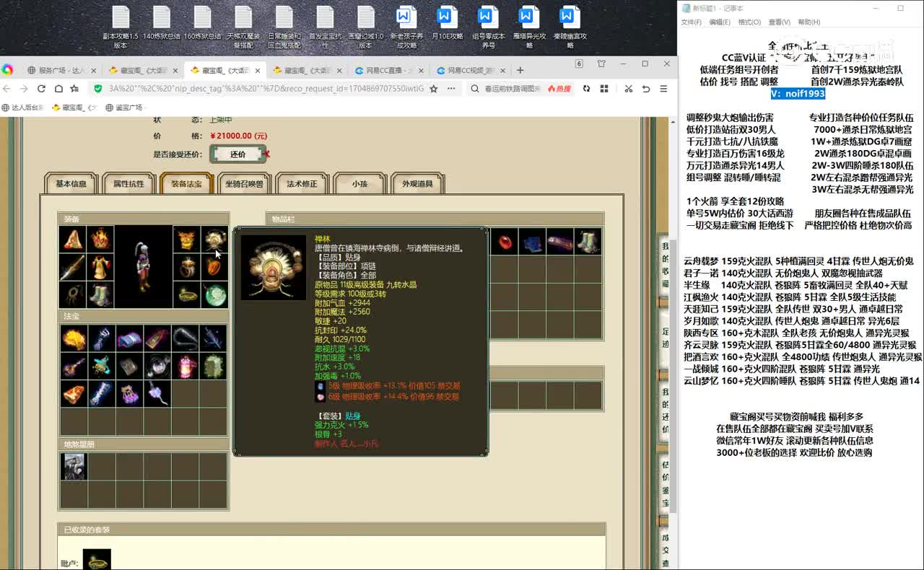Open the portrait in 地煞星册
Image resolution: width=924 pixels, height=570 pixels.
pyautogui.click(x=74, y=467)
